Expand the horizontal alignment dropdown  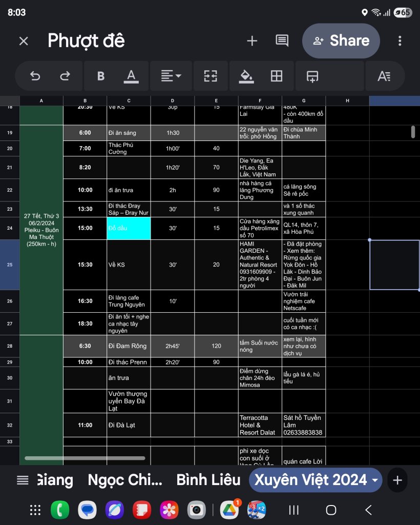[171, 76]
